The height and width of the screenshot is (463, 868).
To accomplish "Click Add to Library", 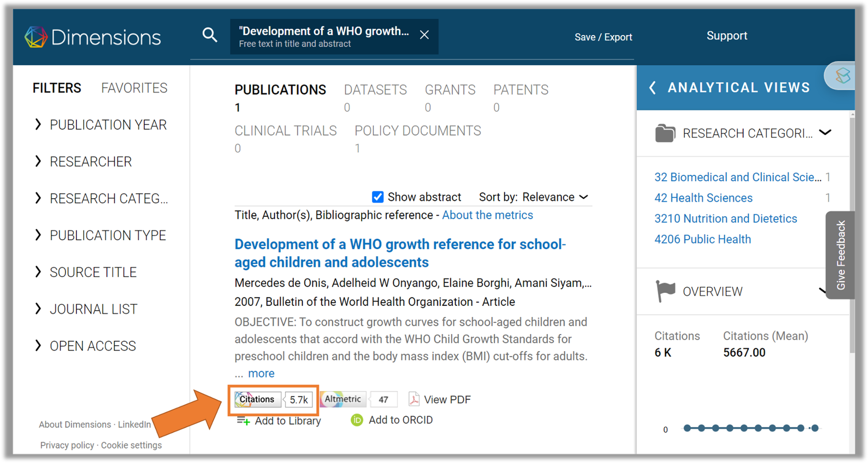I will point(288,421).
